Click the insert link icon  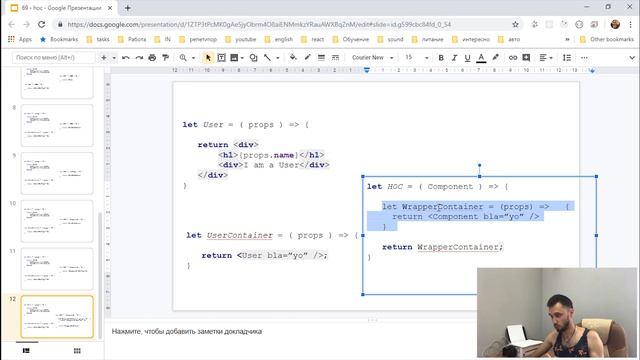tap(513, 58)
